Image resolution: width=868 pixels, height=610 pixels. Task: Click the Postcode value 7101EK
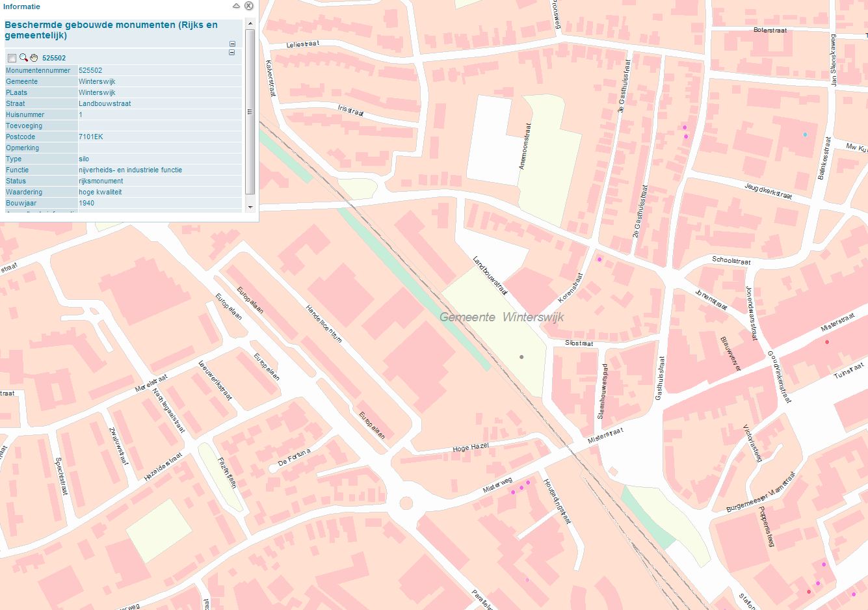click(91, 137)
